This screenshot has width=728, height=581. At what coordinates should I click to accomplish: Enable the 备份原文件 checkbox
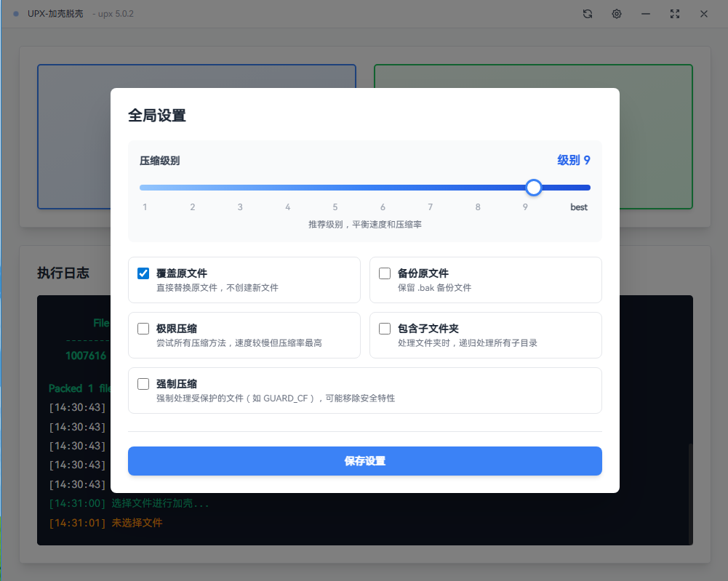coord(385,273)
